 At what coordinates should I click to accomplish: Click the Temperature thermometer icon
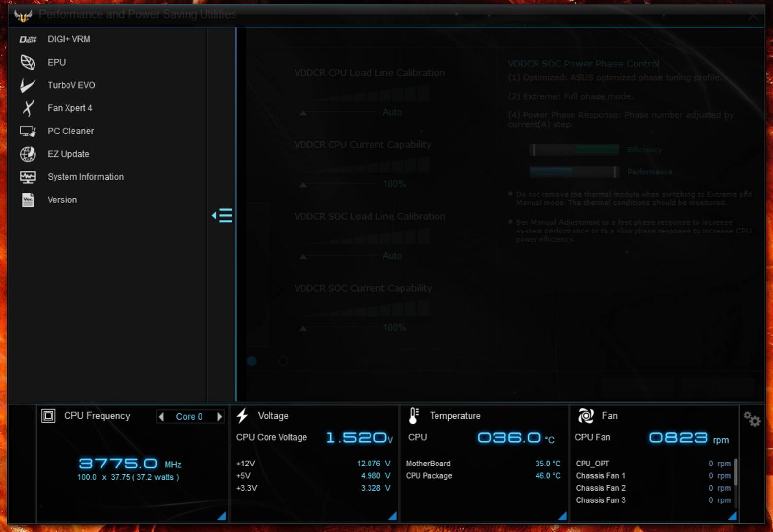point(414,416)
